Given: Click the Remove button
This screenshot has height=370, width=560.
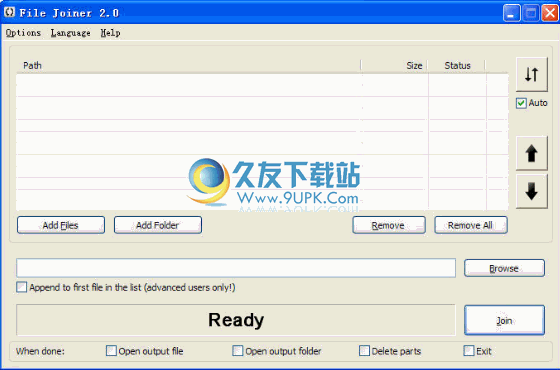Looking at the screenshot, I should [389, 225].
